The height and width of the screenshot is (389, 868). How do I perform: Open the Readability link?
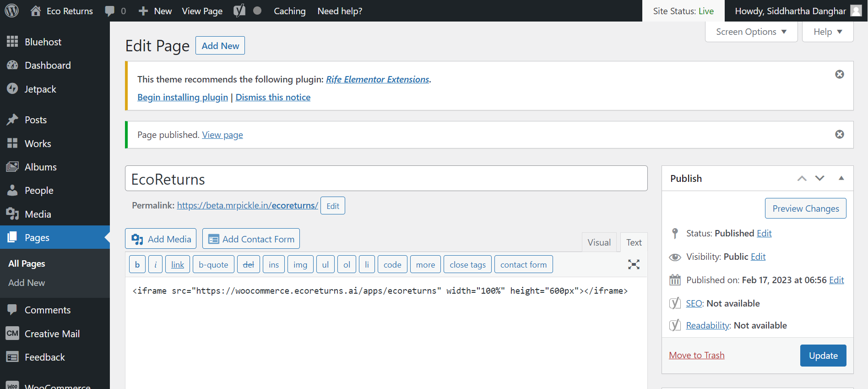coord(708,325)
